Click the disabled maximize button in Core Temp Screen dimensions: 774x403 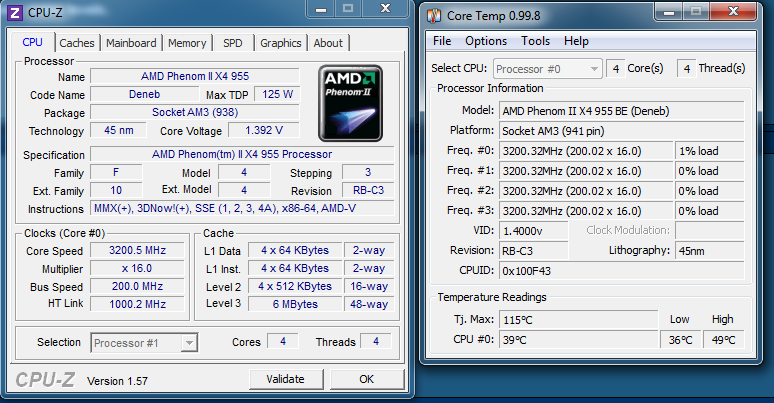696,11
